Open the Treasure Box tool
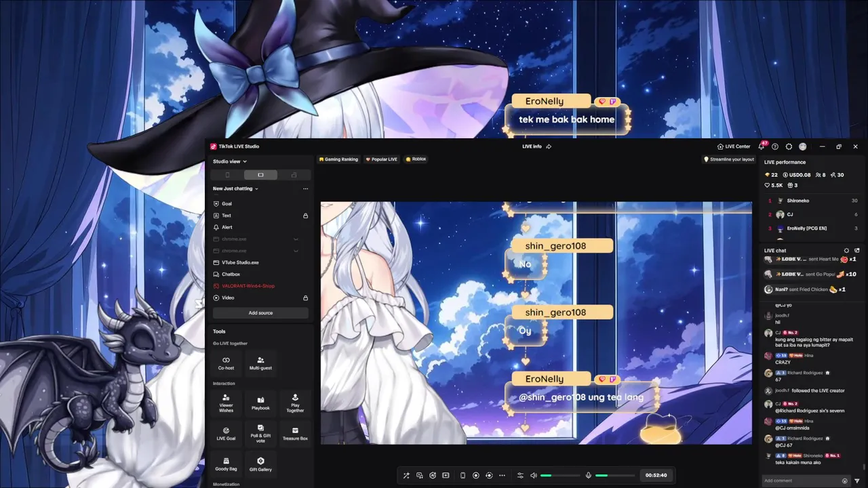The image size is (868, 488). click(x=295, y=434)
